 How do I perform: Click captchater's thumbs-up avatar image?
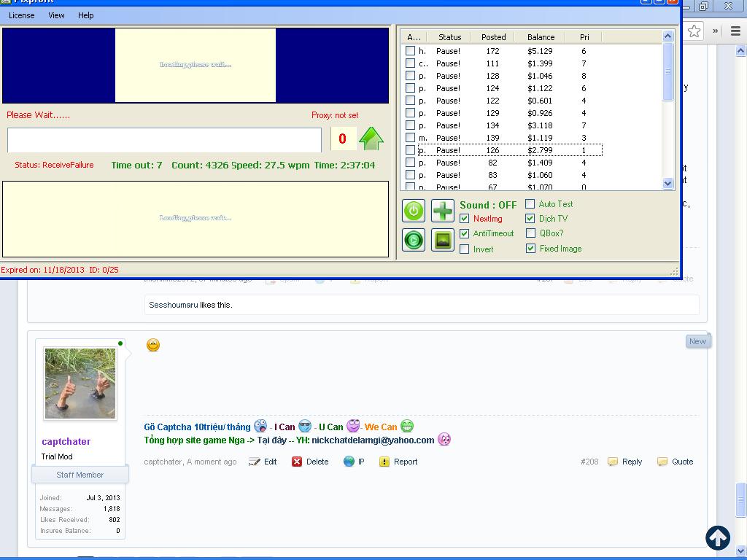coord(80,384)
